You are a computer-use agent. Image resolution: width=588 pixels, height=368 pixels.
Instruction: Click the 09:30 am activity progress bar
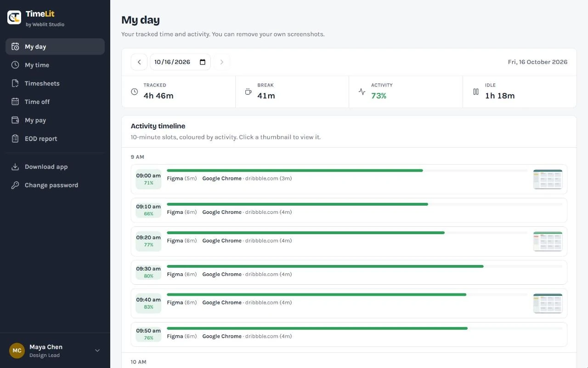point(365,266)
